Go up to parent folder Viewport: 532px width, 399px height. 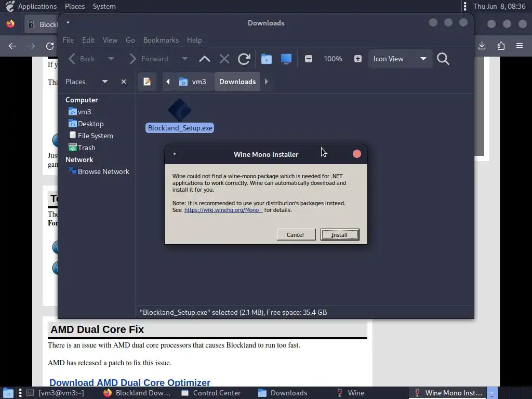204,59
